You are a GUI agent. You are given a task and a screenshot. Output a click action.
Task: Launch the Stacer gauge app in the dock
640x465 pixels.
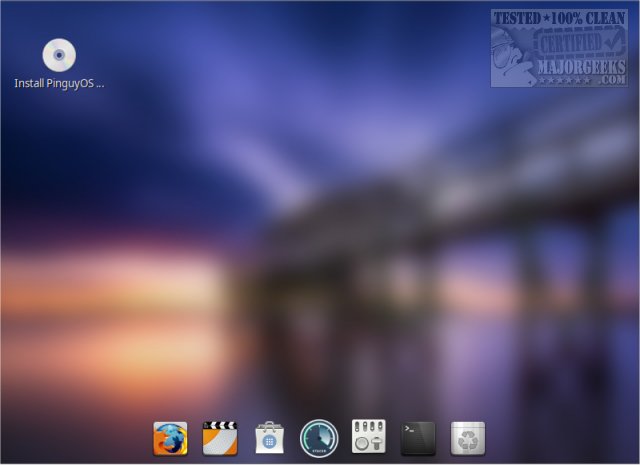click(x=319, y=438)
